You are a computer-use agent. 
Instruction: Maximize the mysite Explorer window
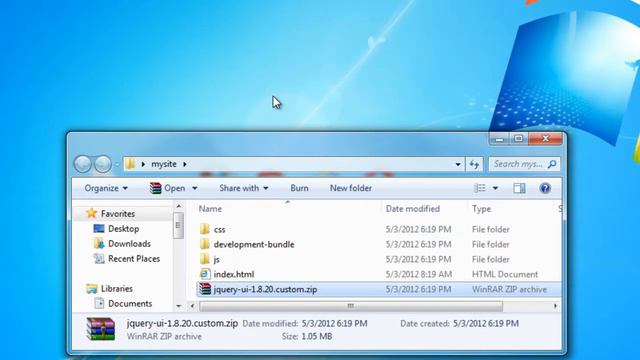point(518,139)
